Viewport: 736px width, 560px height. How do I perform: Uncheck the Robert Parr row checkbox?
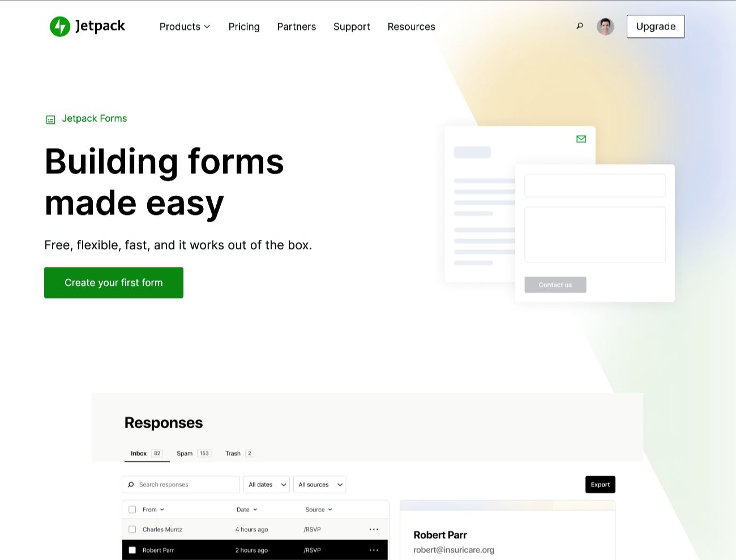click(132, 550)
